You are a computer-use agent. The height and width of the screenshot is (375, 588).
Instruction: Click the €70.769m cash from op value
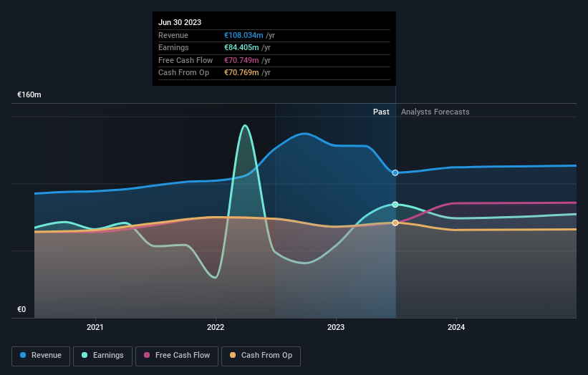click(x=241, y=73)
